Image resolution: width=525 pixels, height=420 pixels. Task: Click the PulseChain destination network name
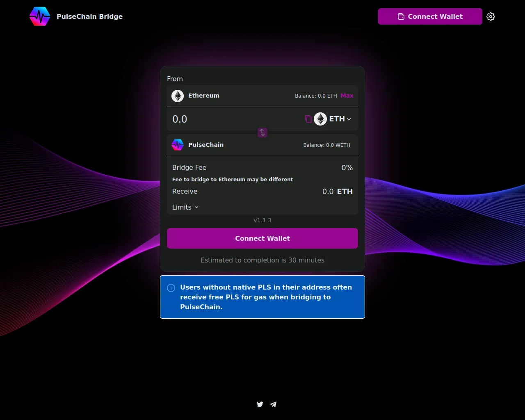[x=206, y=145]
